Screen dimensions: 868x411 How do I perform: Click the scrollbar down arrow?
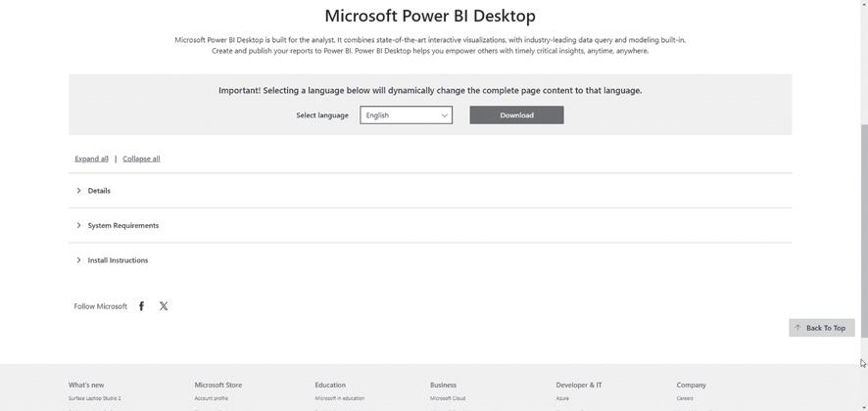tap(864, 406)
